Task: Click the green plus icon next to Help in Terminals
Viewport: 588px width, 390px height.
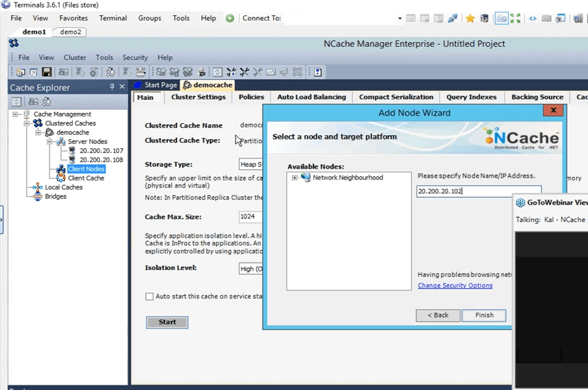Action: [x=230, y=18]
